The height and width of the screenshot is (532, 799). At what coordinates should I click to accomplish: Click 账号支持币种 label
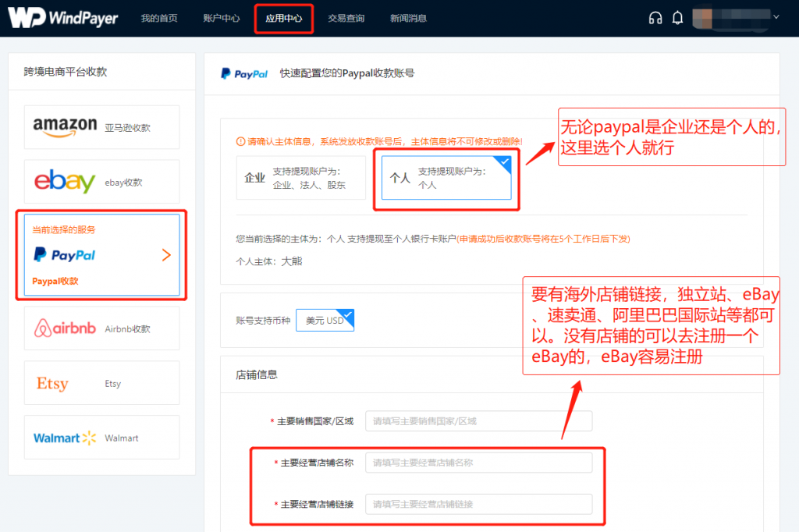point(263,321)
